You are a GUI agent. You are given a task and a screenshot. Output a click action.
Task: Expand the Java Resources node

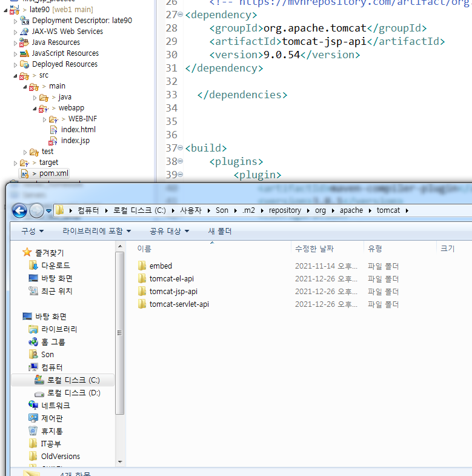coord(16,43)
